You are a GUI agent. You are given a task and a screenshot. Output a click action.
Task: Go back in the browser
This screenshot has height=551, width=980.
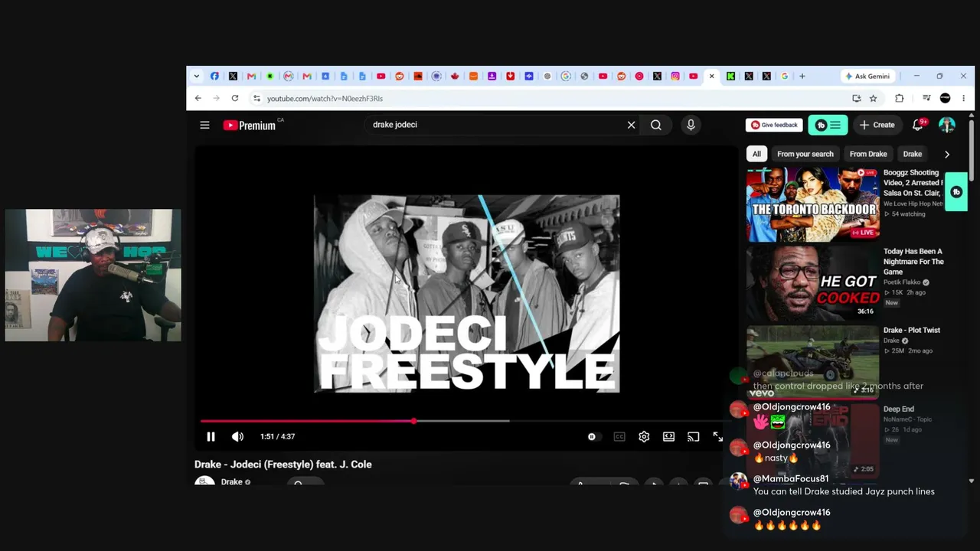pyautogui.click(x=198, y=98)
